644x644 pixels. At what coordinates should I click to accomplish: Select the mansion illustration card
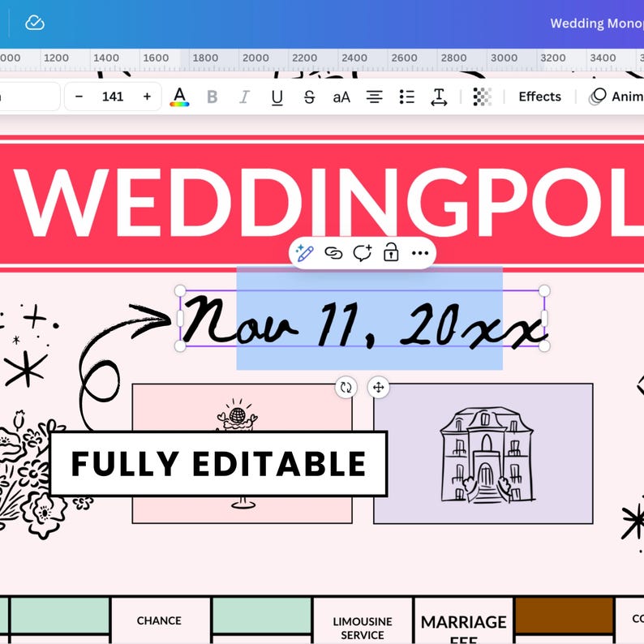pos(483,454)
